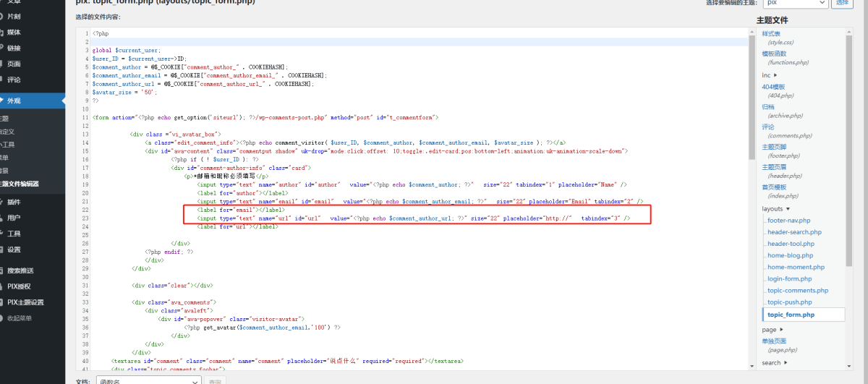Collapse the layouts folder in theme files
This screenshot has width=868, height=384.
[x=775, y=209]
